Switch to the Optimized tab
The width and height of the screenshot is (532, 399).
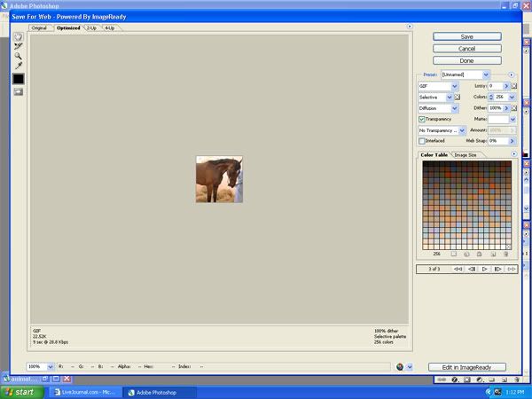tap(68, 28)
